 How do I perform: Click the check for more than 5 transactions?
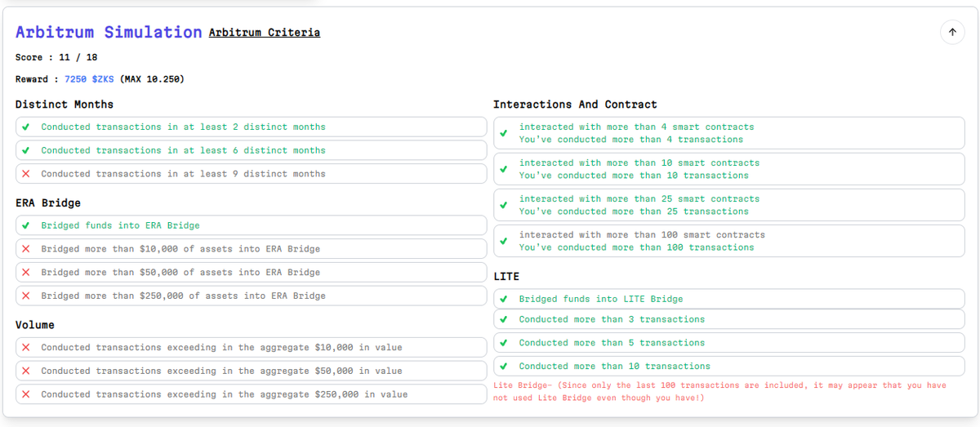coord(504,343)
